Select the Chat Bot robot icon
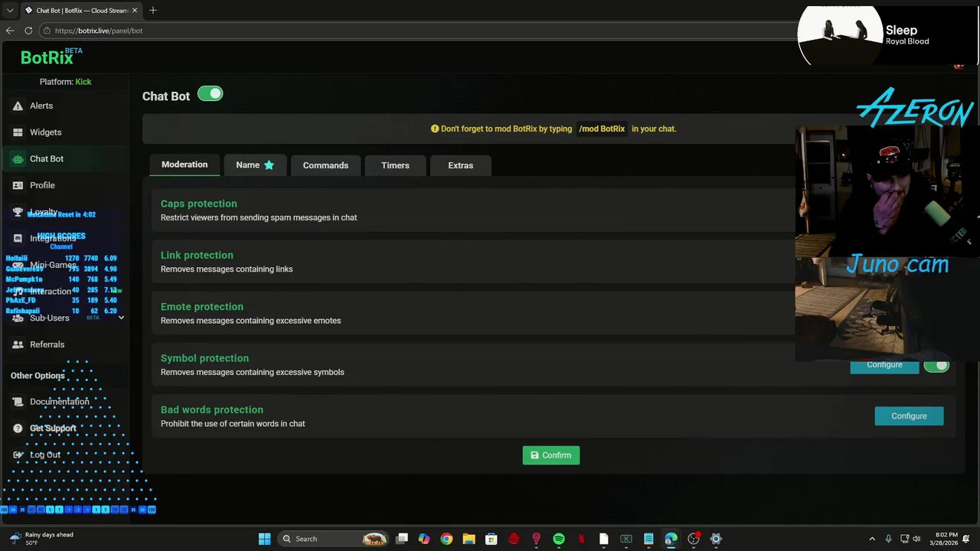 click(x=18, y=159)
